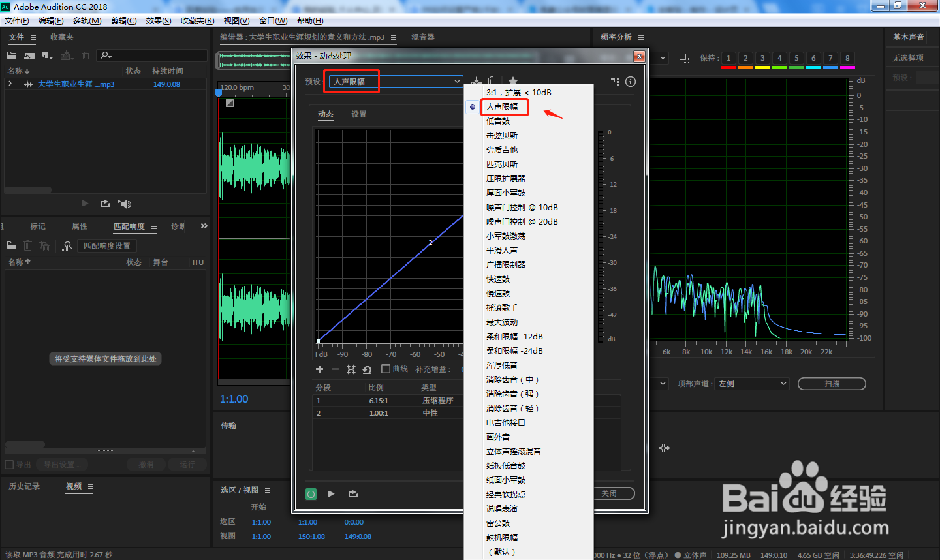Click open folder icon in Match Loudness panel

(12, 245)
